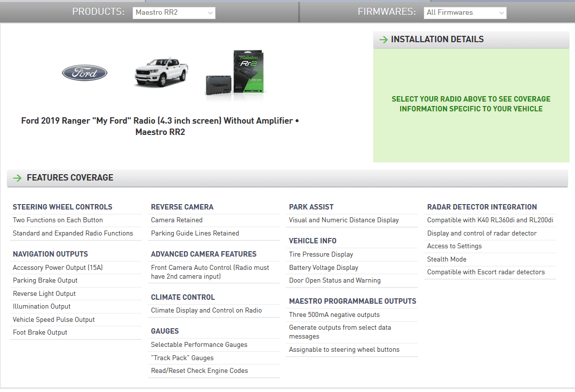The width and height of the screenshot is (575, 392).
Task: Click the Reverse Camera heading
Action: click(x=182, y=207)
